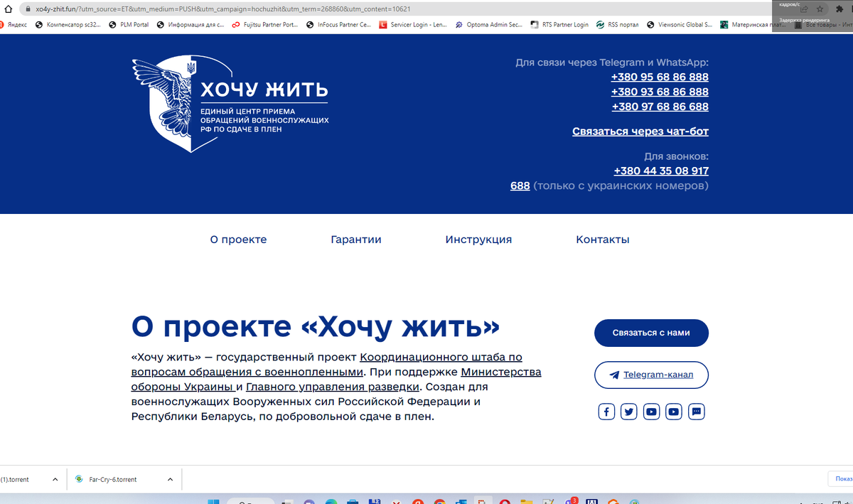This screenshot has width=853, height=504.
Task: Open the Viewsonic Global S... bookmark
Action: [680, 24]
